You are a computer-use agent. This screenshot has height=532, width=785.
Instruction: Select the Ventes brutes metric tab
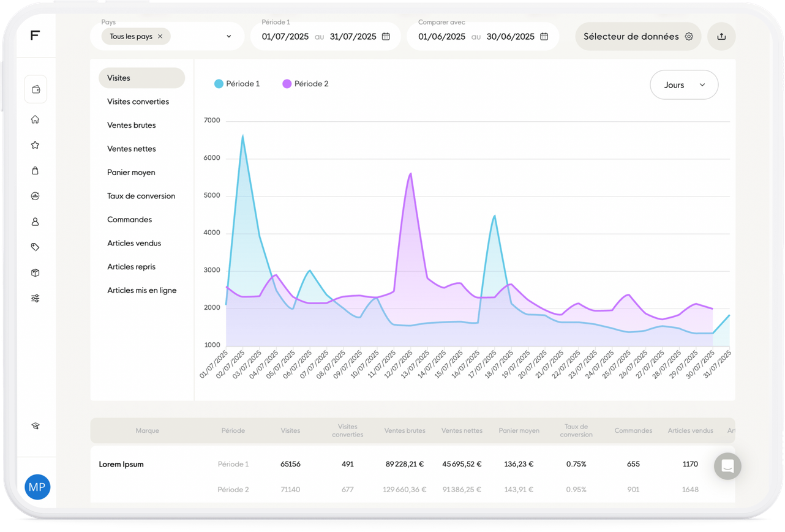click(132, 126)
